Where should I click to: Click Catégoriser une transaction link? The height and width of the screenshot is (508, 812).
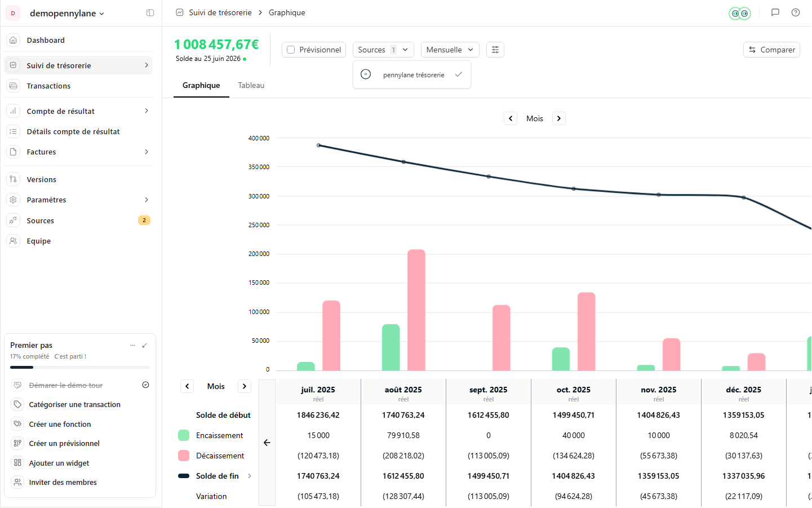click(75, 405)
